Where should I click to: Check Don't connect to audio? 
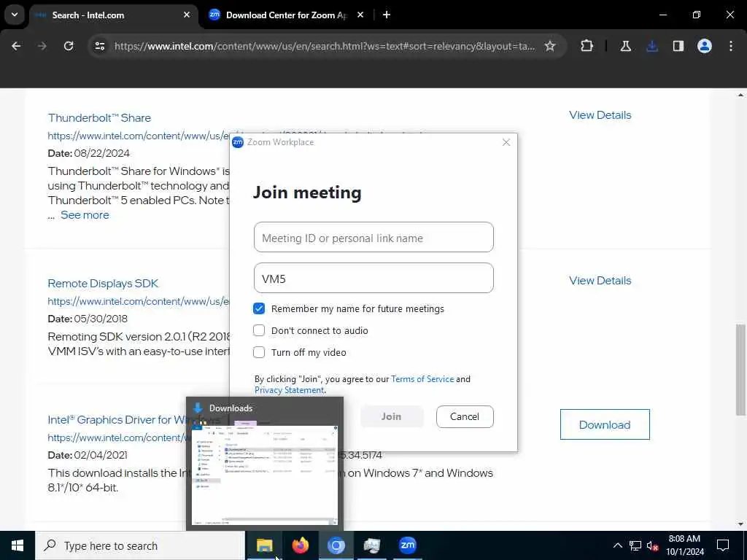click(x=259, y=330)
